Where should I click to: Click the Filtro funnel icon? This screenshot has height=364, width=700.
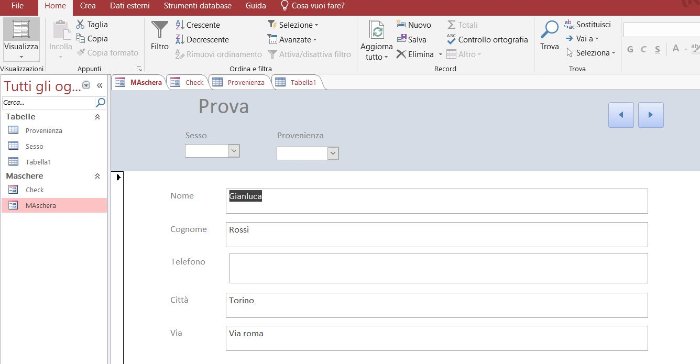tap(159, 29)
